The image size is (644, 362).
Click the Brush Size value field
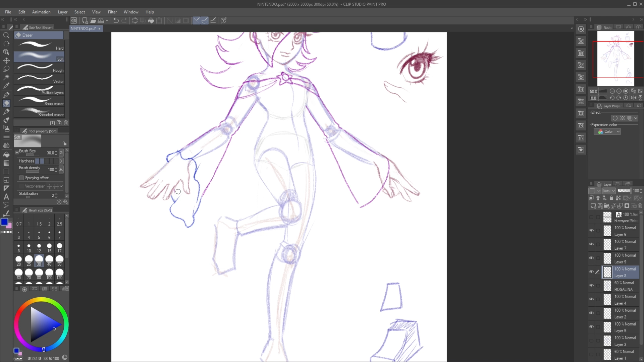point(50,153)
